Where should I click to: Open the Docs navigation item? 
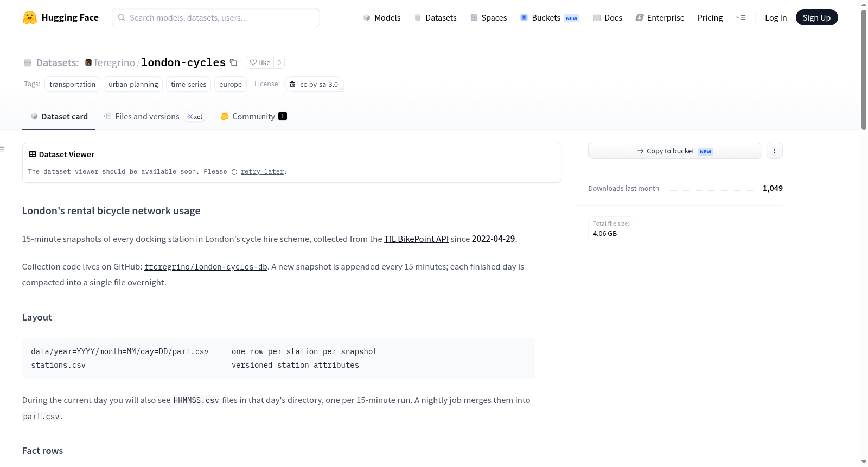coord(608,17)
